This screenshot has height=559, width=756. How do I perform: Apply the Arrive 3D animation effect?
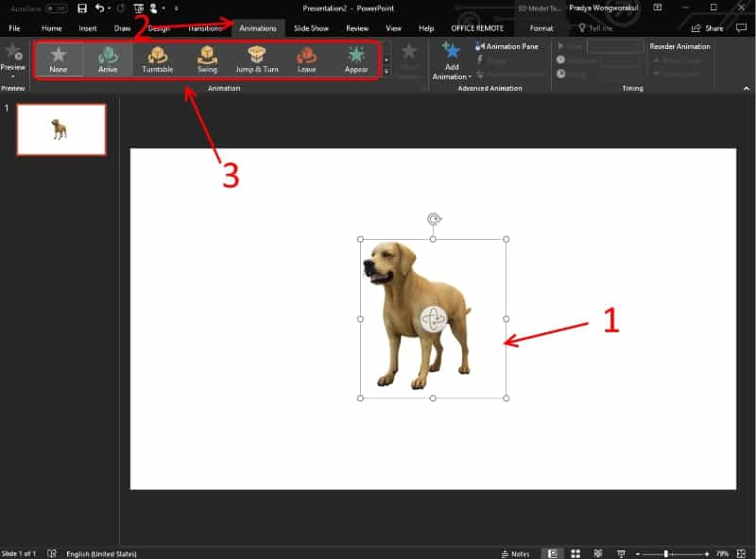[x=108, y=59]
